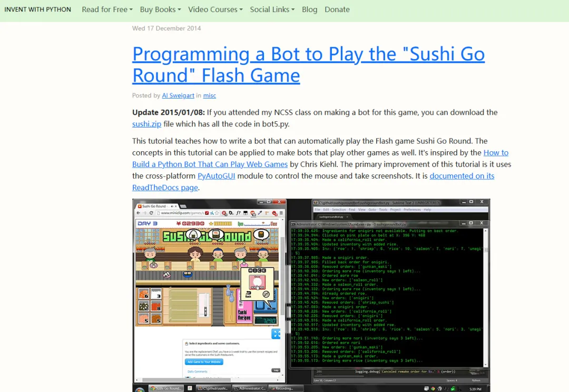Open the Donate page
Image resolution: width=569 pixels, height=392 pixels.
pos(337,9)
